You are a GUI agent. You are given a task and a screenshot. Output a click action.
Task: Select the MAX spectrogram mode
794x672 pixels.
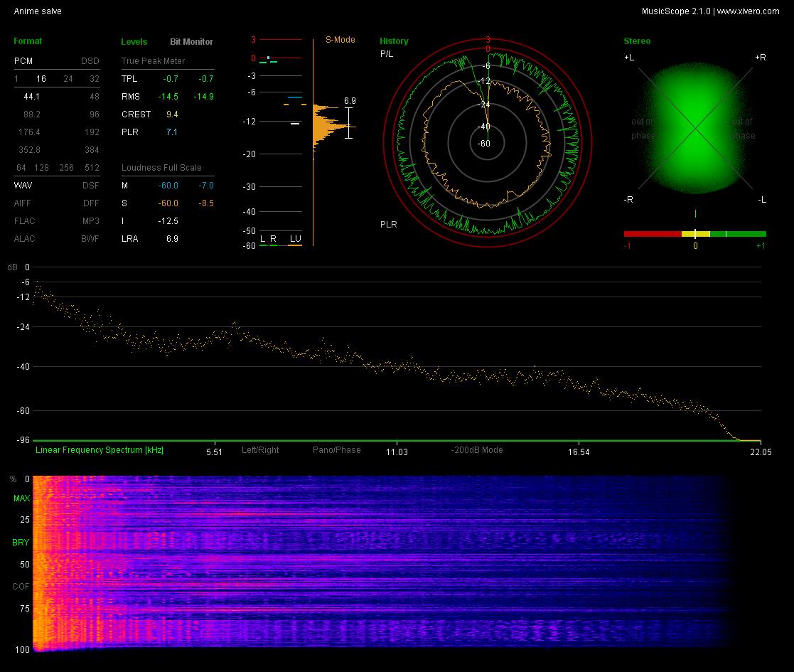click(x=21, y=498)
